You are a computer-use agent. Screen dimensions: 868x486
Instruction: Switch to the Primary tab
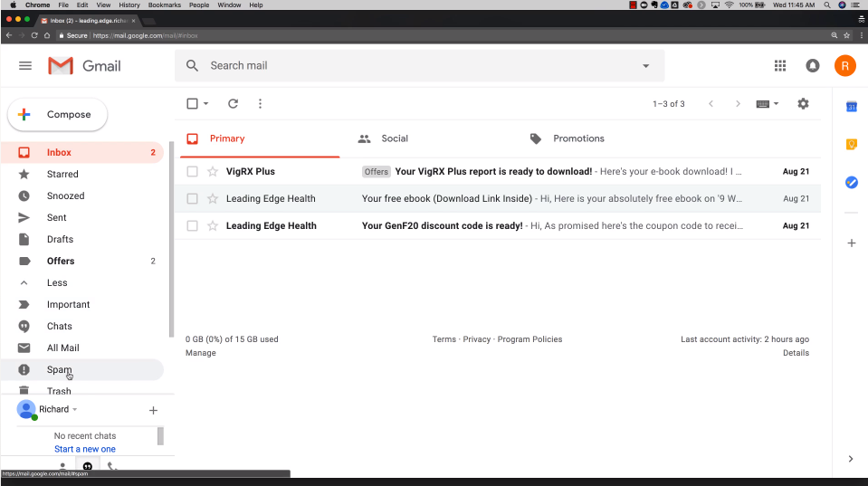(260, 138)
